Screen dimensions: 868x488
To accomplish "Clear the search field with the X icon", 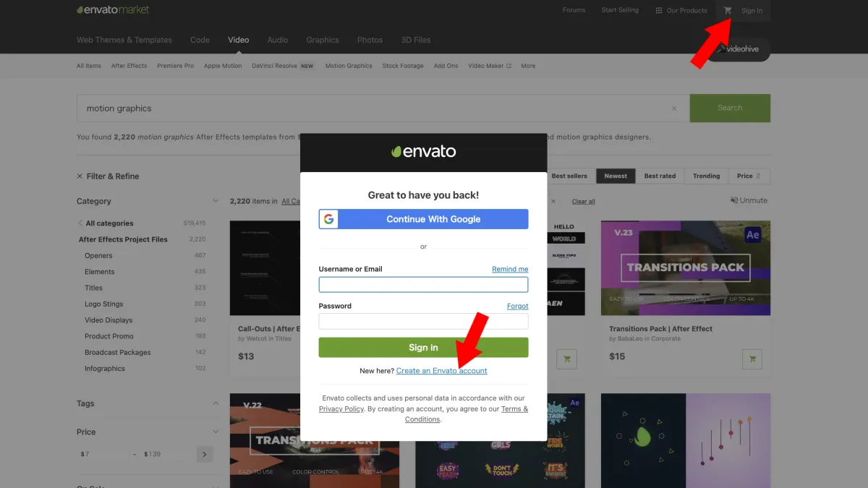I will tap(674, 108).
